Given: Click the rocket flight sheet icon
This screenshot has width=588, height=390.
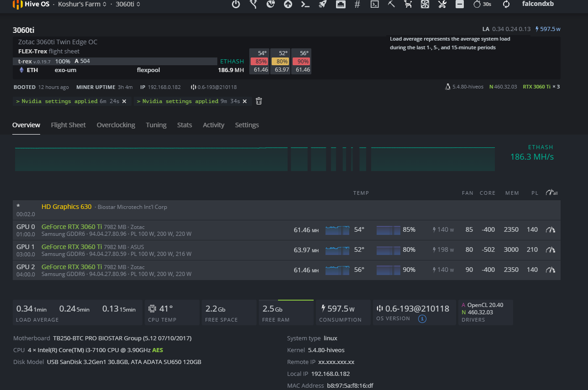Looking at the screenshot, I should click(x=323, y=4).
